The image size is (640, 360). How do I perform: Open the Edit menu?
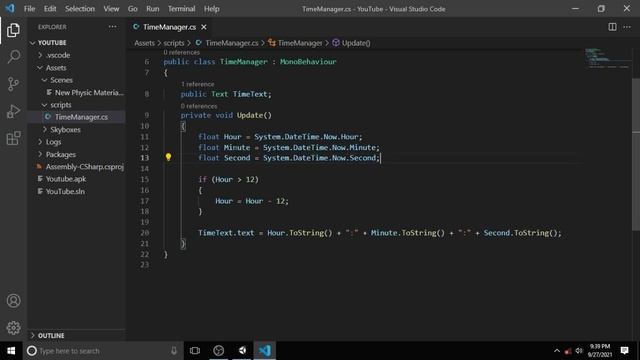tap(50, 9)
